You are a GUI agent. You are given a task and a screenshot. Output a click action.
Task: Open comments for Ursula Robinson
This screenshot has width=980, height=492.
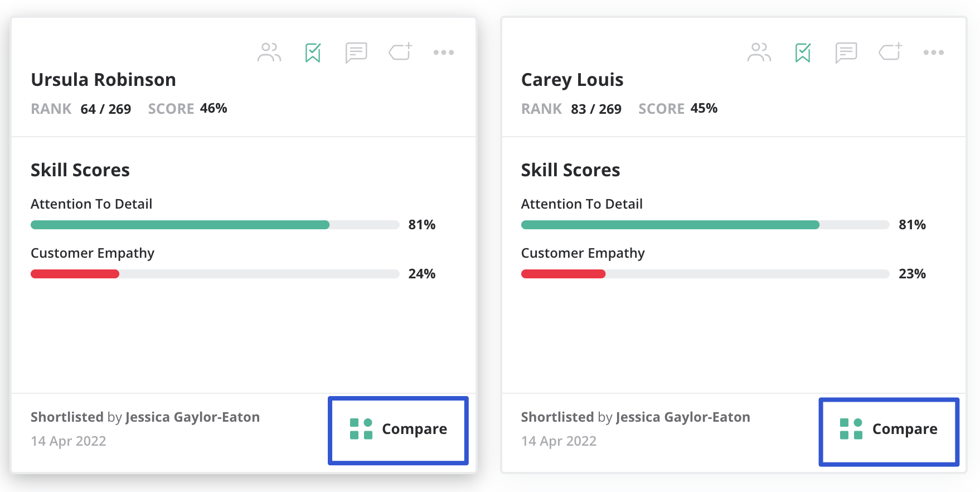tap(356, 52)
